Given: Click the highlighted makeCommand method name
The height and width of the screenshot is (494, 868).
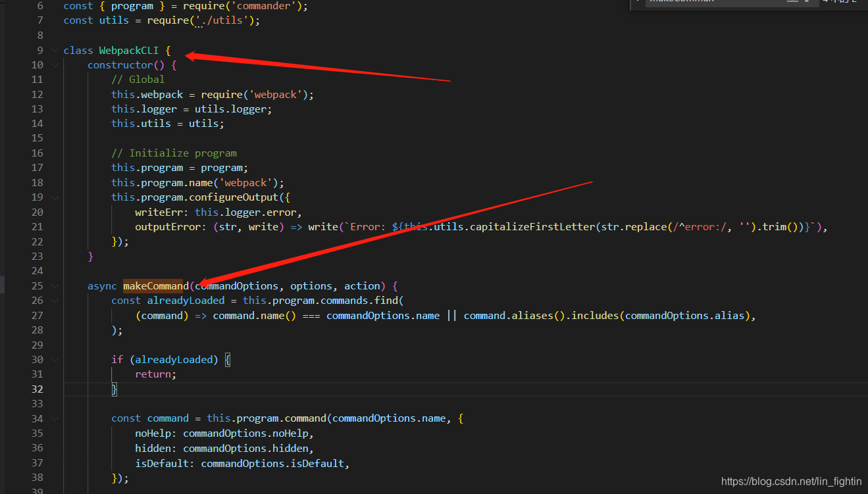Looking at the screenshot, I should tap(156, 285).
